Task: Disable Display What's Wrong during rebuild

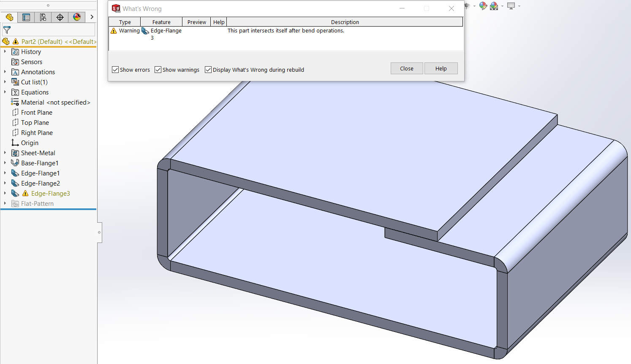Action: pos(208,70)
